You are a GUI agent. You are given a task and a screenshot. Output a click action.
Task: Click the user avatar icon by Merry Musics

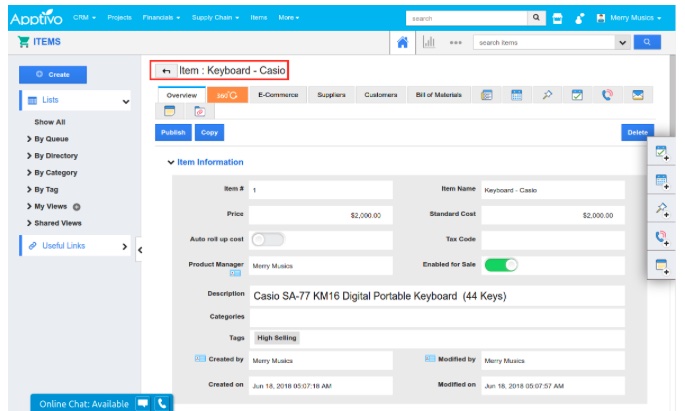pyautogui.click(x=601, y=18)
